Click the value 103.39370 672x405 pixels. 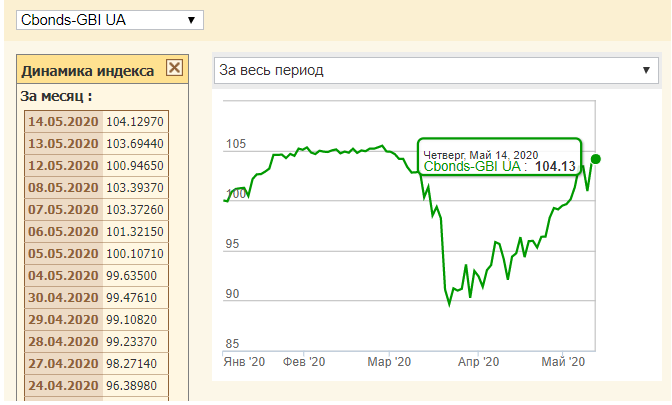135,188
